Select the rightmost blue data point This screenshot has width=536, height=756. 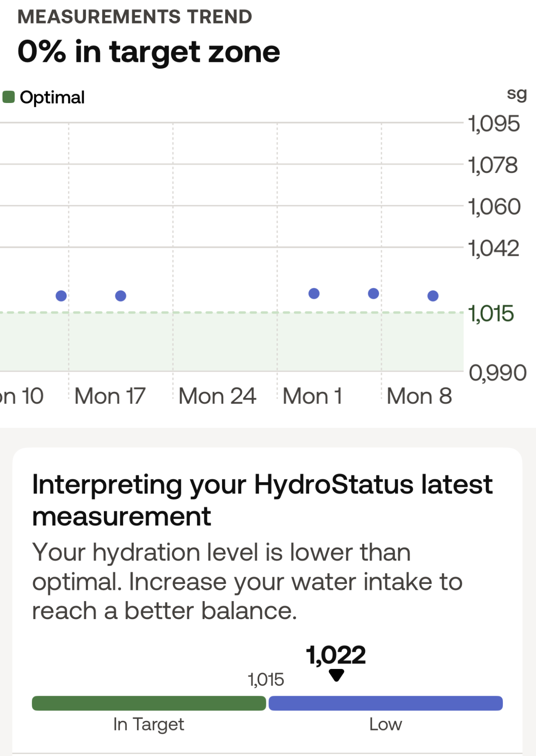(x=433, y=296)
